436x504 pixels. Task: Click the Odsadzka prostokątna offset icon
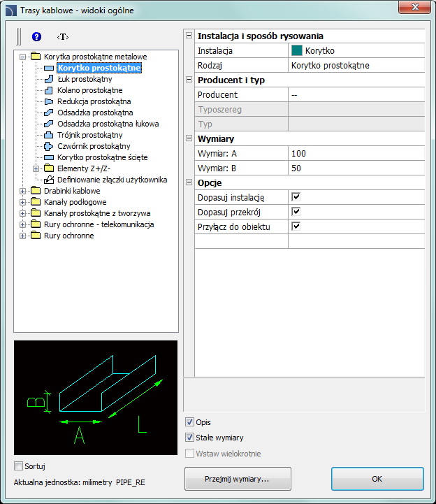click(48, 113)
